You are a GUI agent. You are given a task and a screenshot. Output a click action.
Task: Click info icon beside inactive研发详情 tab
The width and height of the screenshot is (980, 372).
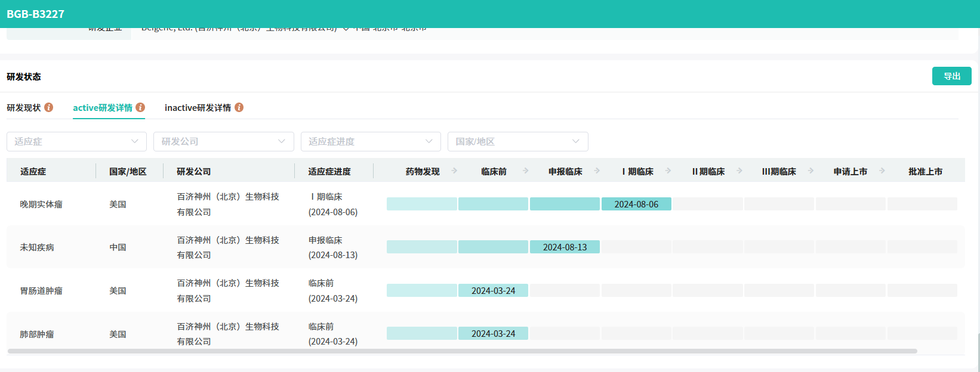click(x=239, y=107)
